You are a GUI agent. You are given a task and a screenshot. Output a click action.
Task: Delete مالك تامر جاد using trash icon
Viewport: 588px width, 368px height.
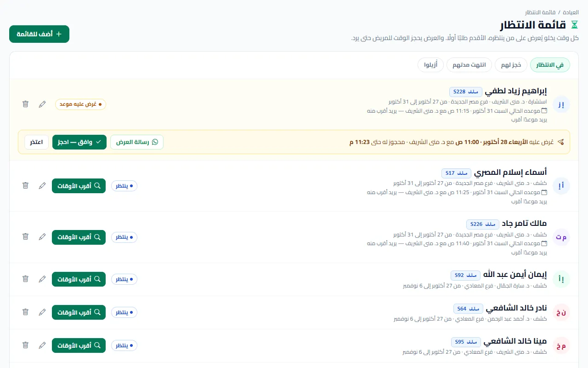click(26, 237)
